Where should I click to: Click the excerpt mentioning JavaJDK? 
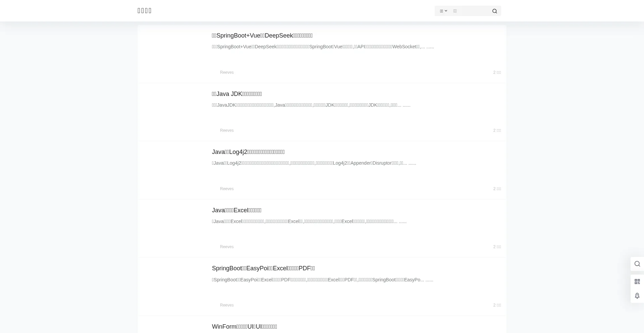[311, 105]
